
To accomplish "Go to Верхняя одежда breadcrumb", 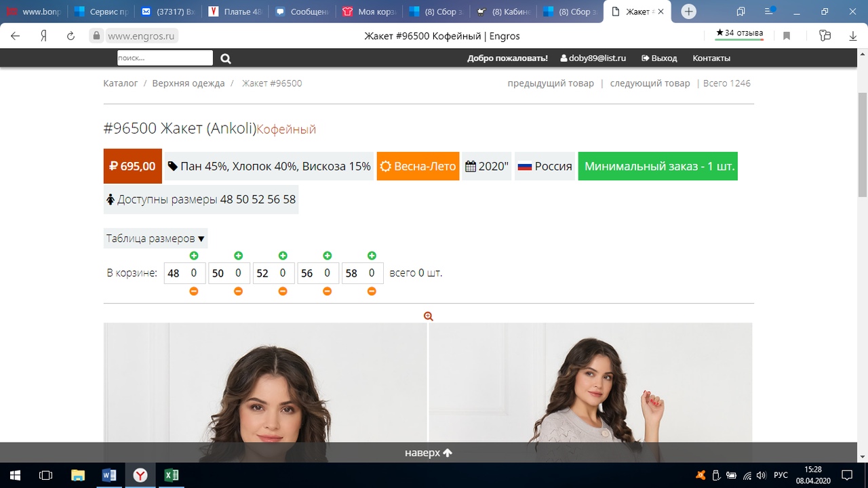I will (x=188, y=83).
